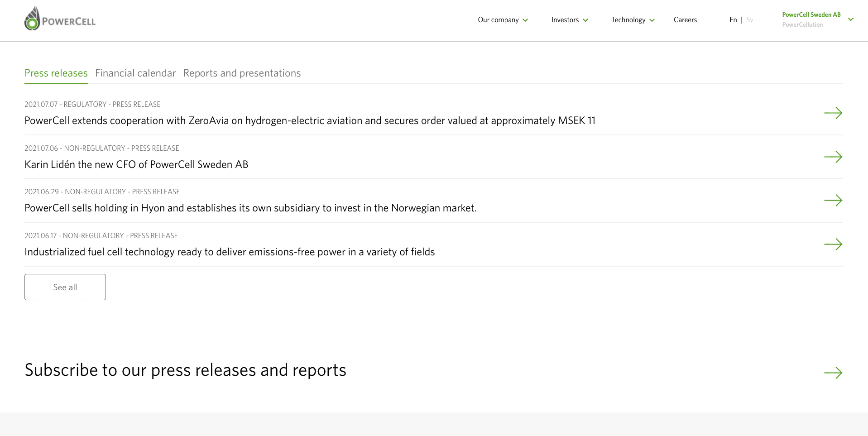
Task: Select the En language option
Action: [733, 20]
